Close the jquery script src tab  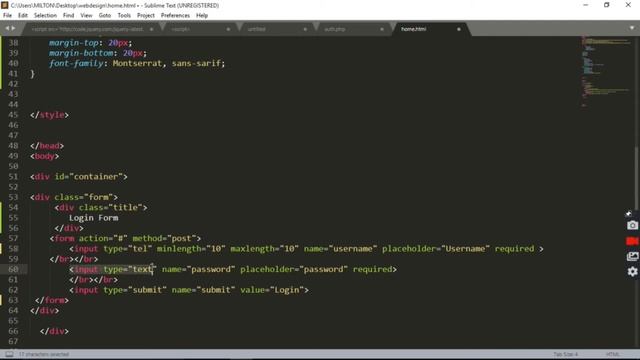151,29
